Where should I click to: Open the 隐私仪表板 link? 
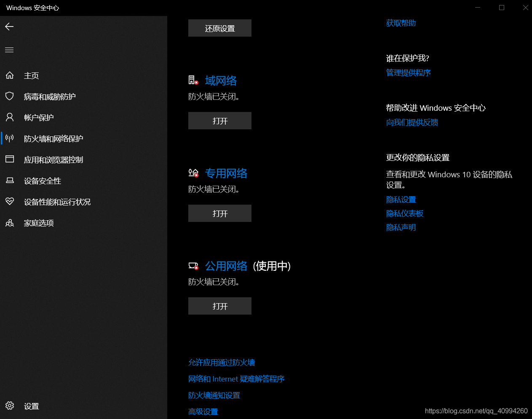tap(405, 213)
